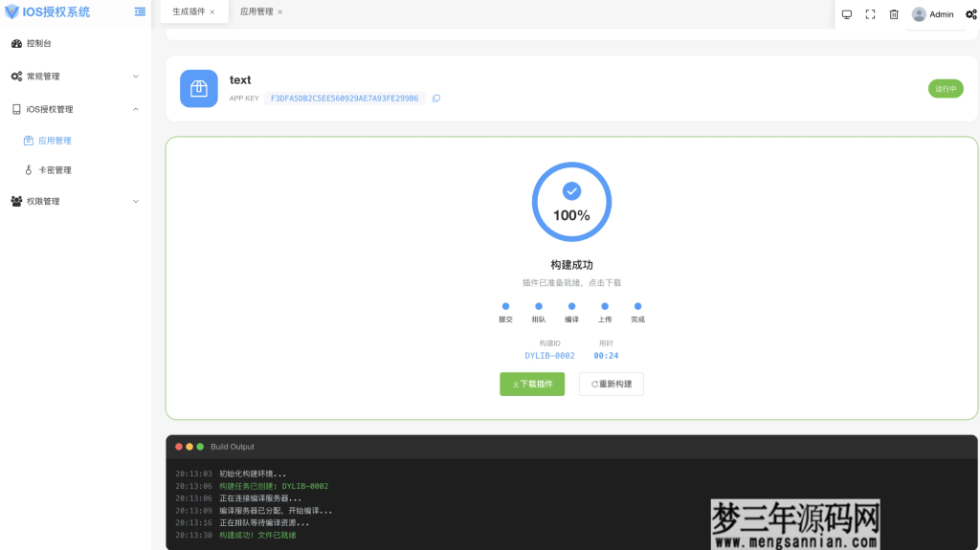Click the iOS授权管理 phone icon
This screenshot has height=550, width=980.
click(x=16, y=109)
